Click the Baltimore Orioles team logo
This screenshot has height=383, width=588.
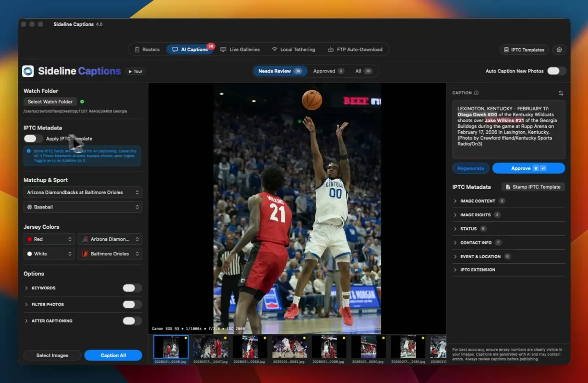click(85, 254)
